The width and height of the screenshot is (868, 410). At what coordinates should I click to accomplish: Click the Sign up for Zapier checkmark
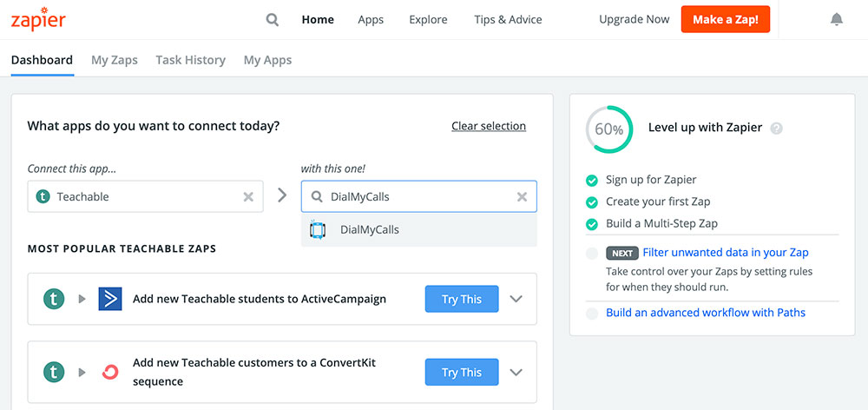coord(591,180)
